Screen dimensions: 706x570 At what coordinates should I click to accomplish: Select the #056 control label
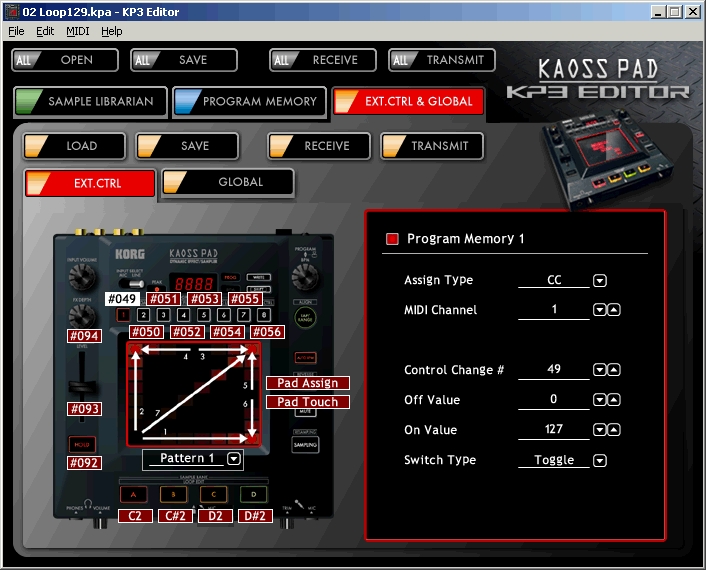pyautogui.click(x=267, y=332)
